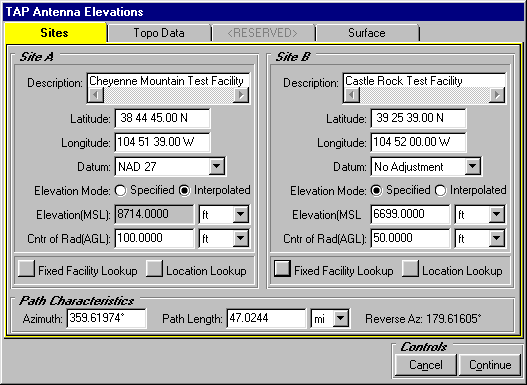The width and height of the screenshot is (527, 385).
Task: Click the Continue button
Action: (x=490, y=365)
